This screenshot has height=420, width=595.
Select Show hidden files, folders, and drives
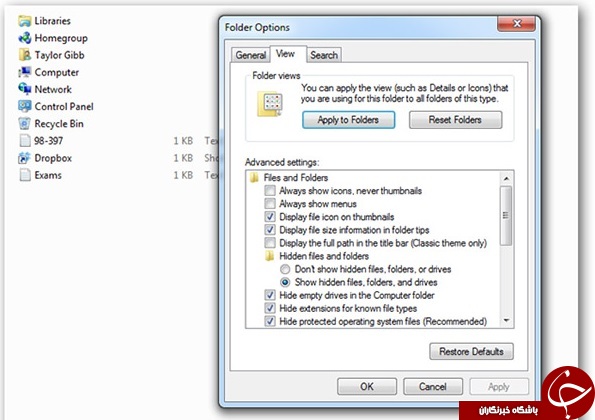(x=285, y=282)
